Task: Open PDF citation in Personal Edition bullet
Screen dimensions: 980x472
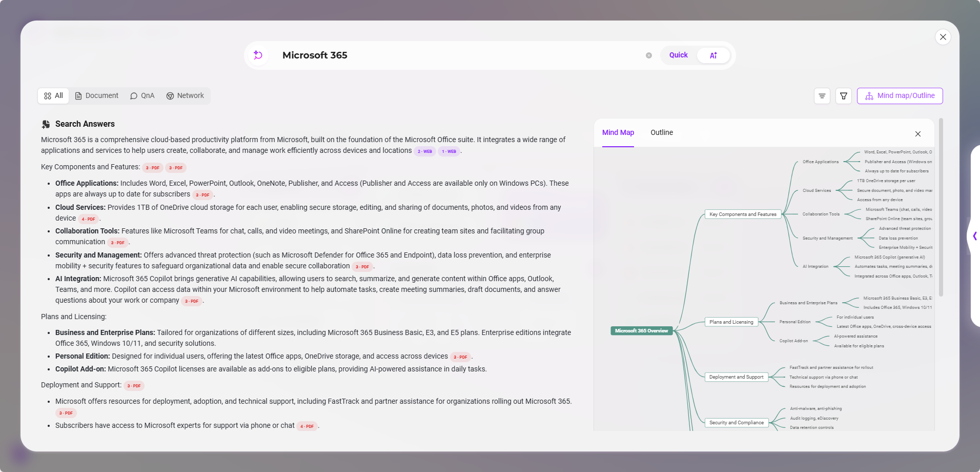Action: click(460, 357)
